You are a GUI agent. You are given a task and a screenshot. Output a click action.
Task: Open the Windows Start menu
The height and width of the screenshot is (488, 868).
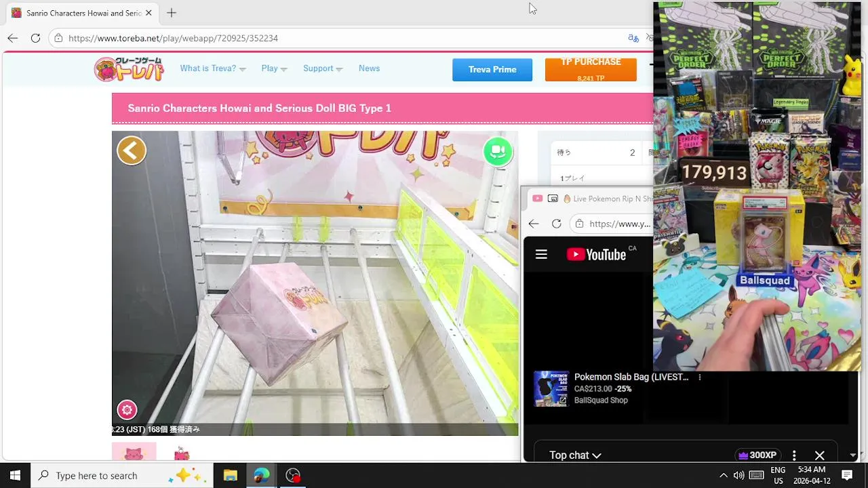[15, 475]
